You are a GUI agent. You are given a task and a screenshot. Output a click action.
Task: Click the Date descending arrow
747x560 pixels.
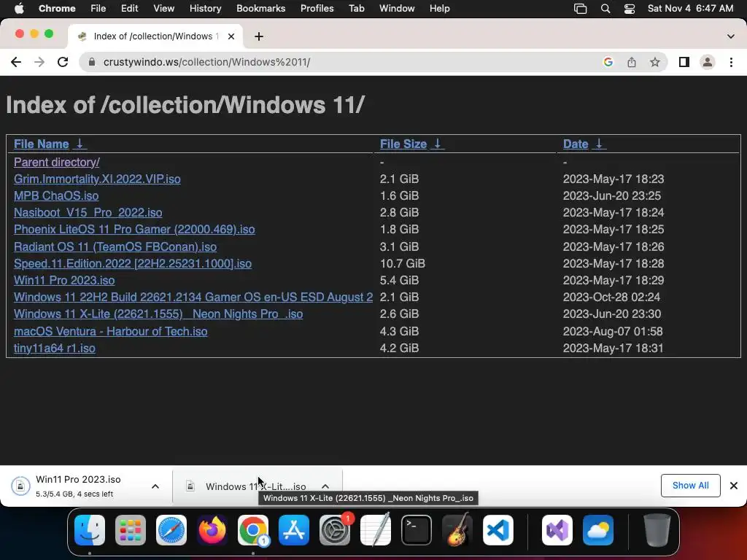[599, 144]
